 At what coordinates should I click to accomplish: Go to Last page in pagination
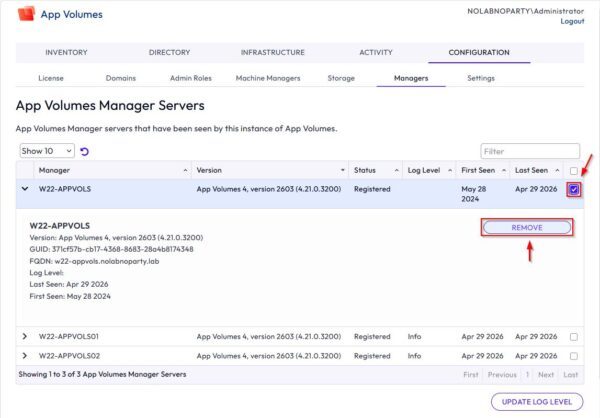pos(571,375)
